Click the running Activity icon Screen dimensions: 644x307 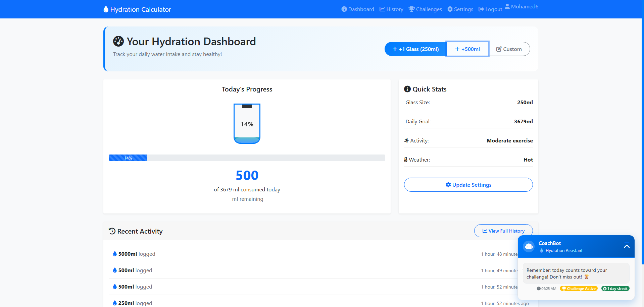[406, 140]
